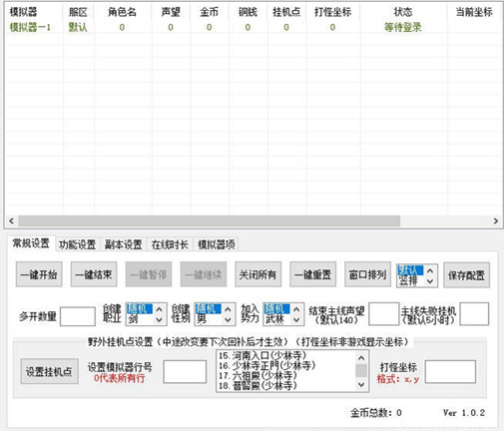
Task: Click the 保存配置 button
Action: pos(466,275)
